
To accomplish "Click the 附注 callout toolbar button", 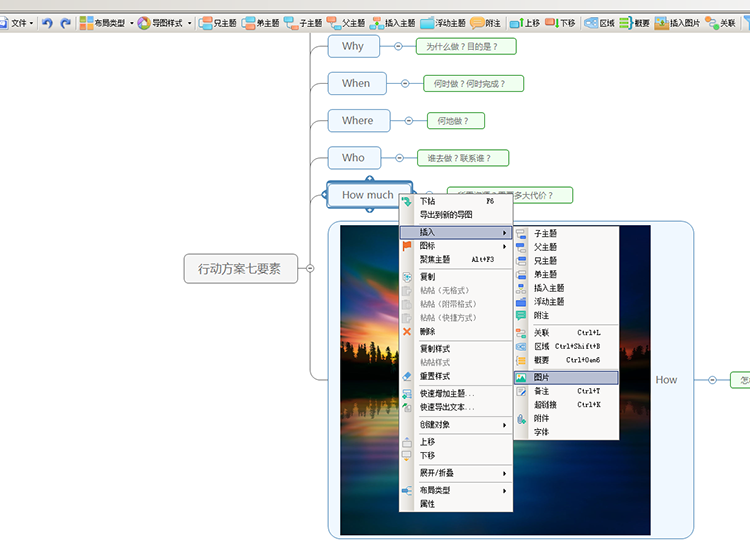I will (x=485, y=22).
